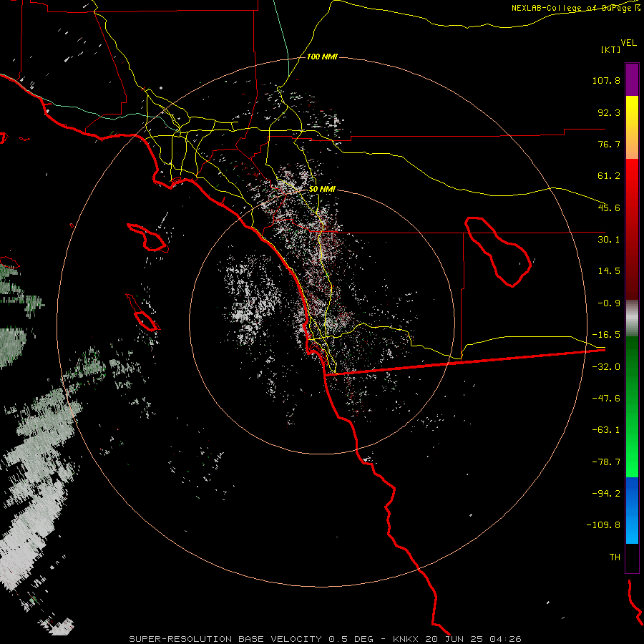Click the Santa Catalina Island outline
This screenshot has width=644, height=644.
pyautogui.click(x=147, y=238)
